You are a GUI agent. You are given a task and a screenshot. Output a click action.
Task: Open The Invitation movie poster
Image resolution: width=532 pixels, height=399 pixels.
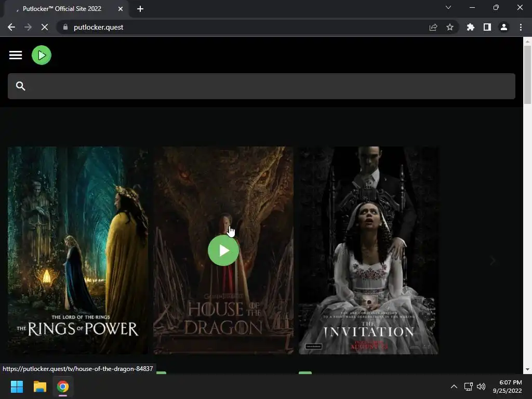tap(368, 250)
